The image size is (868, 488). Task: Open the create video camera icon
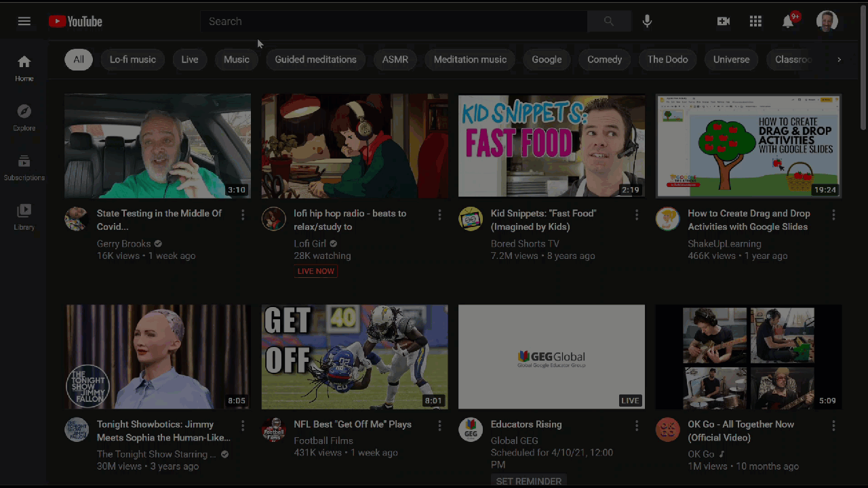(724, 22)
